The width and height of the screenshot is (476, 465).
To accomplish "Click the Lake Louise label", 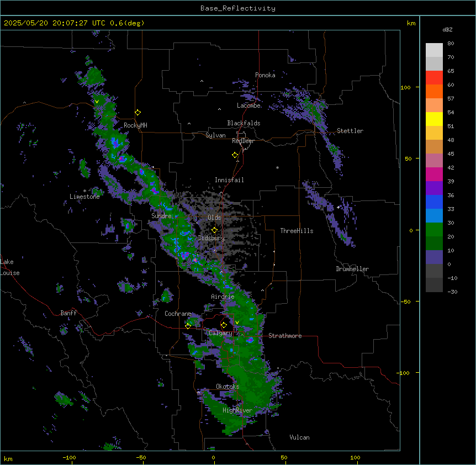I will pos(10,267).
